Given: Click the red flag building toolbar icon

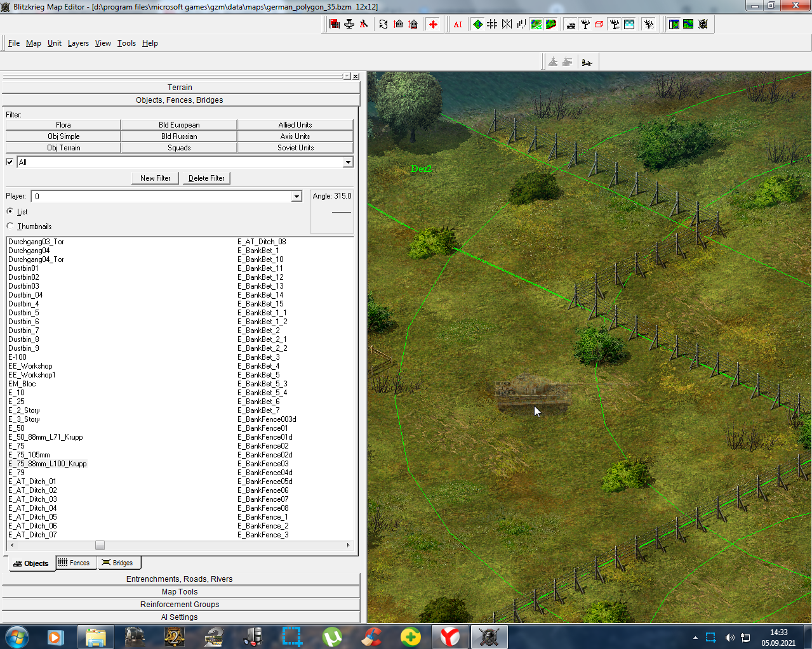Looking at the screenshot, I should pyautogui.click(x=335, y=24).
